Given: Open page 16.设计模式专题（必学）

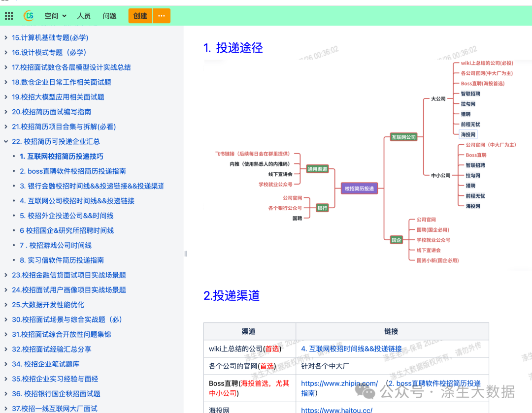Looking at the screenshot, I should 49,53.
